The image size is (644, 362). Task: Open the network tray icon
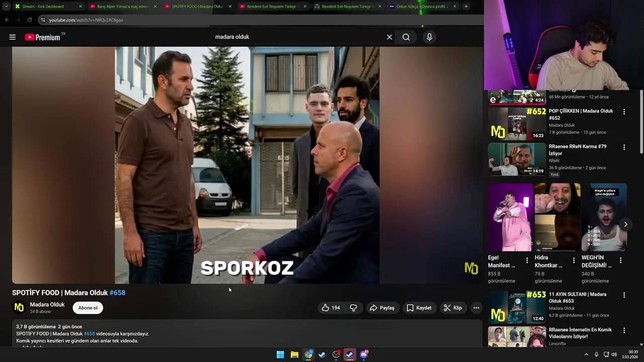coord(606,354)
